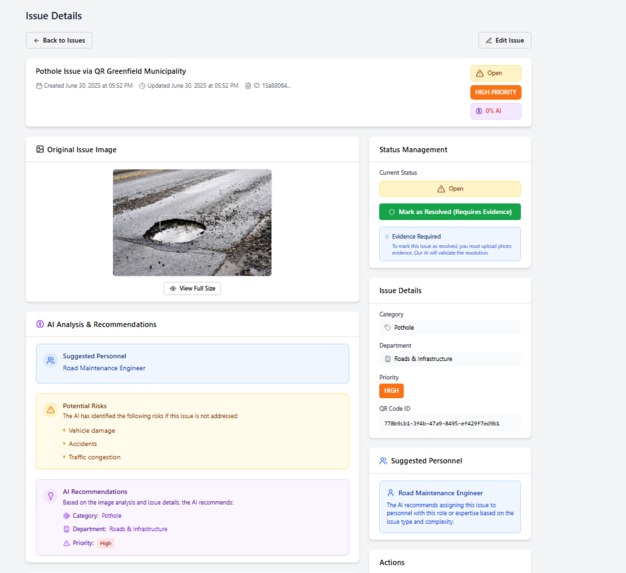Viewport: 626px width, 573px height.
Task: Click the arrow icon on Back to Issues
Action: [x=36, y=40]
